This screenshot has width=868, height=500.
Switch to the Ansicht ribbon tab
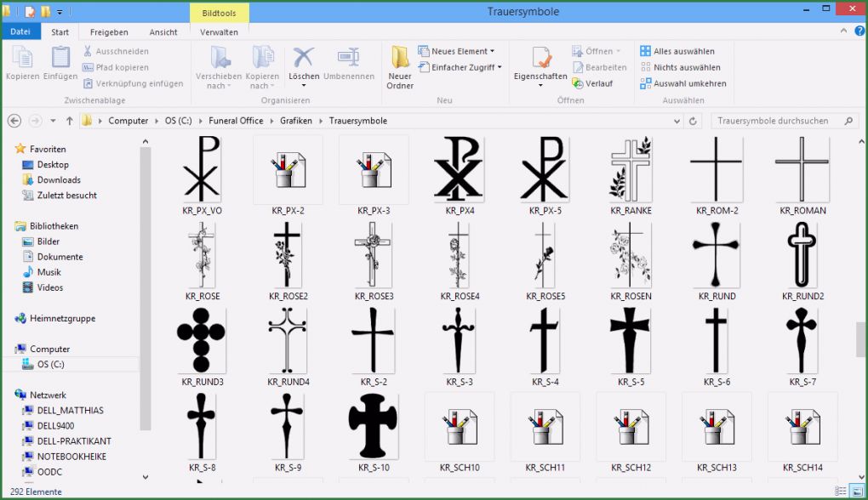pos(163,31)
